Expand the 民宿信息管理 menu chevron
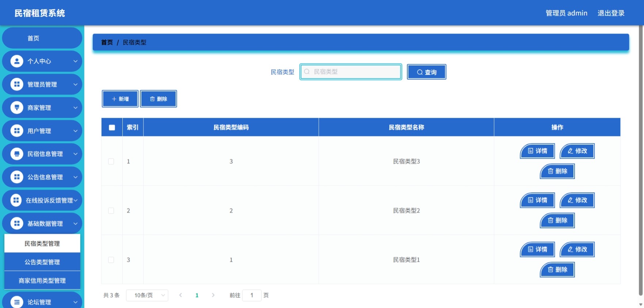The width and height of the screenshot is (644, 308). pos(75,154)
